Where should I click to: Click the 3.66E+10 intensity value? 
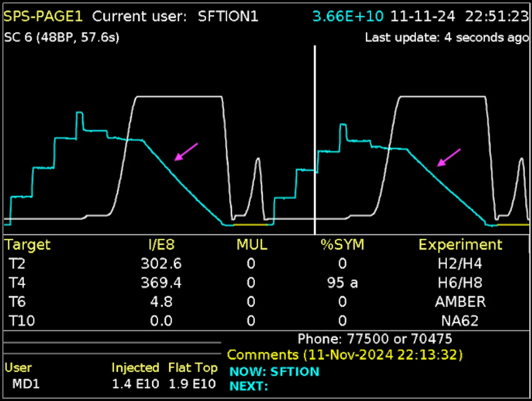tap(348, 16)
